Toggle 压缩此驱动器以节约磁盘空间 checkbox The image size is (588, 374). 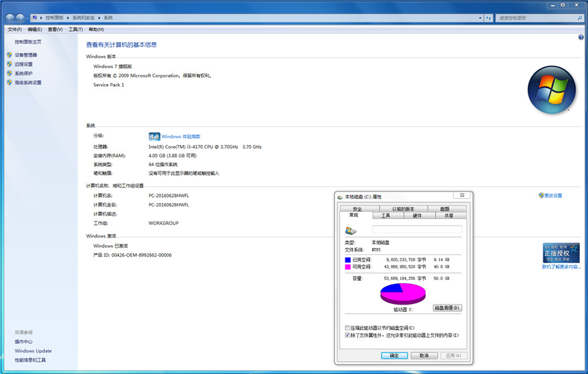click(x=347, y=327)
